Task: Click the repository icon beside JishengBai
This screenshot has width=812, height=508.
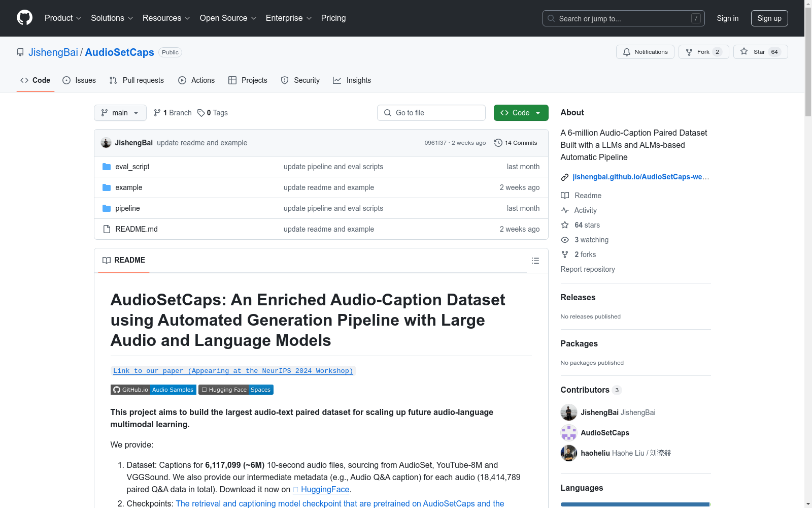Action: 20,52
